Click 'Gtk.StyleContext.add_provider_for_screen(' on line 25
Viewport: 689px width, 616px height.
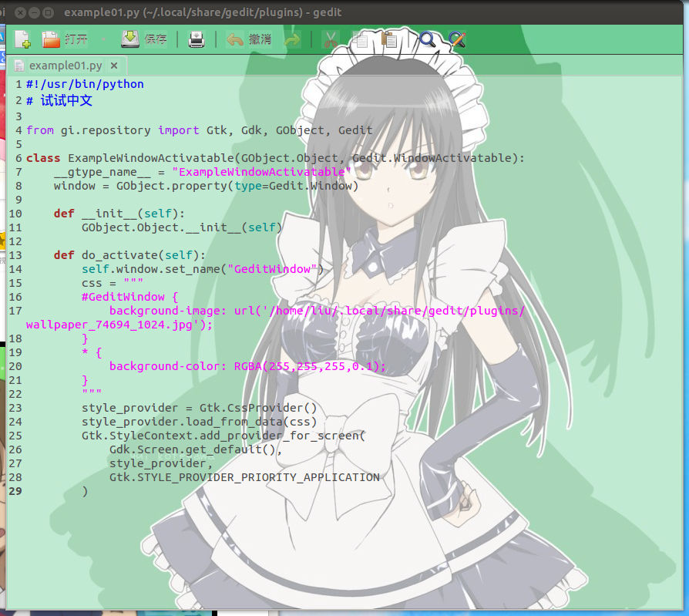pos(224,436)
